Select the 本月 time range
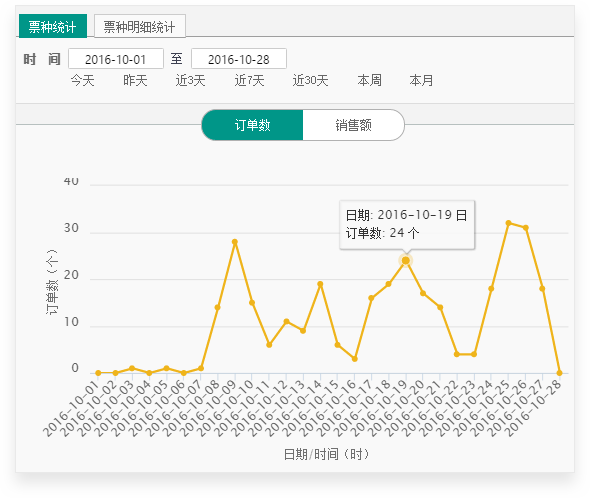Image resolution: width=590 pixels, height=498 pixels. (421, 80)
